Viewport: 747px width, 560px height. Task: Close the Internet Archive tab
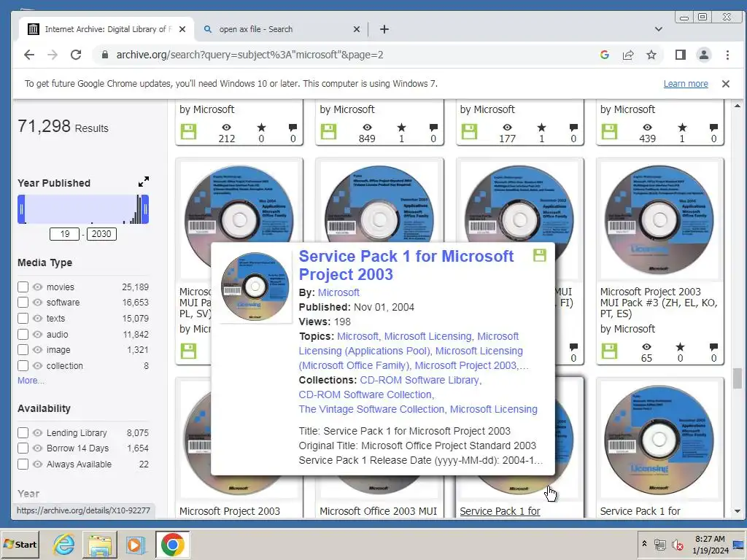pos(182,29)
